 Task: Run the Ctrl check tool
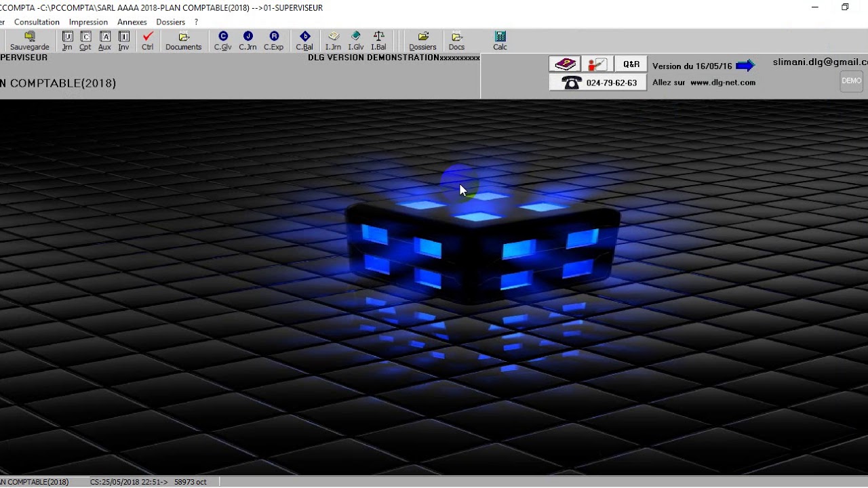pos(148,41)
